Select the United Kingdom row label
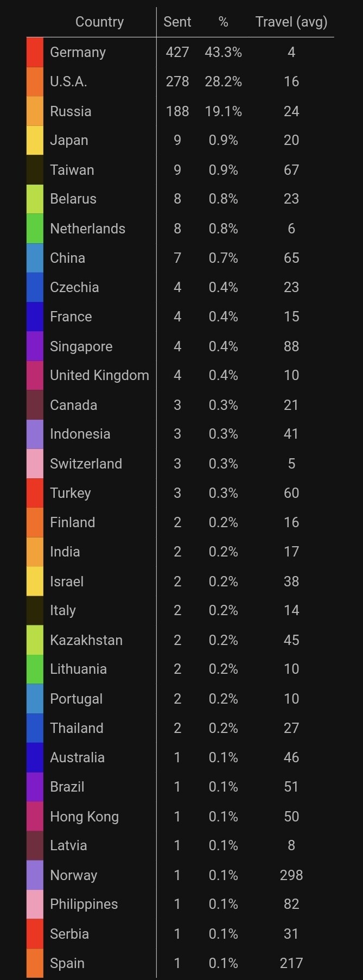The image size is (363, 980). [x=99, y=375]
